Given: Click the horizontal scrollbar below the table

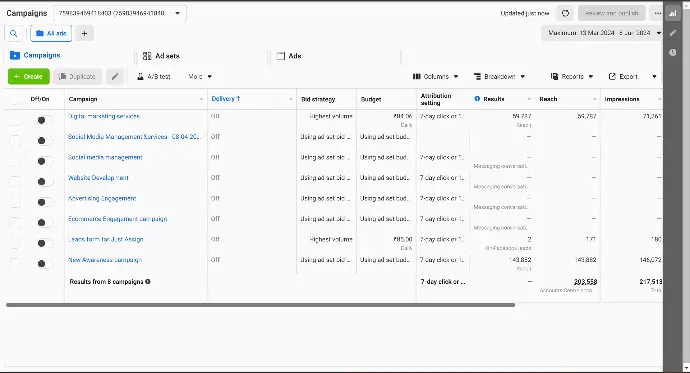Looking at the screenshot, I should (260, 305).
